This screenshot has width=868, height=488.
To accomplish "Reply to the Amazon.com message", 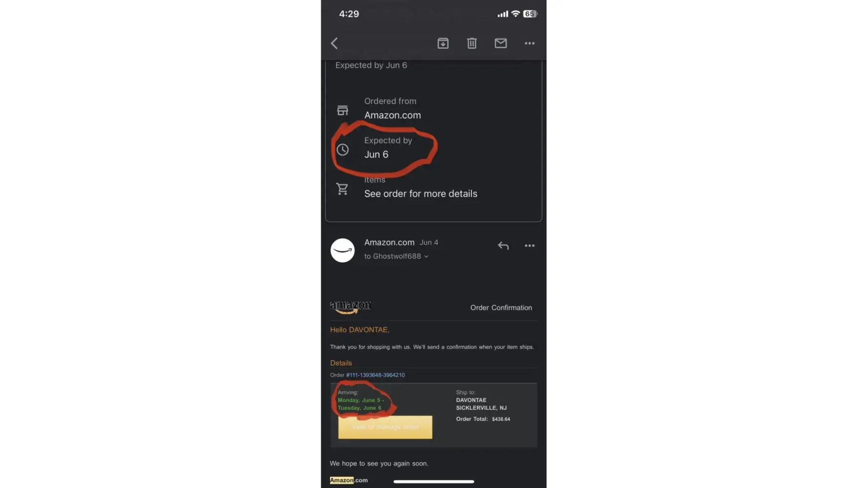I will [503, 245].
